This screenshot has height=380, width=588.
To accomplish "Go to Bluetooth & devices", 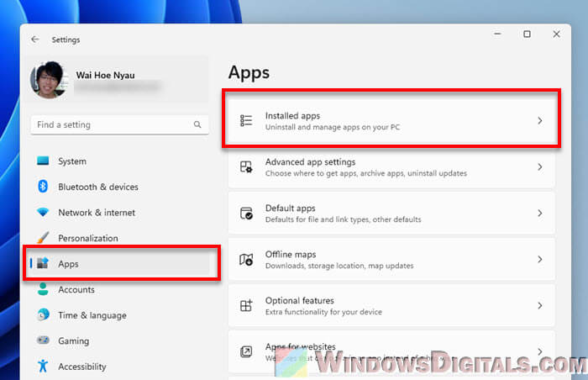I will [x=119, y=187].
